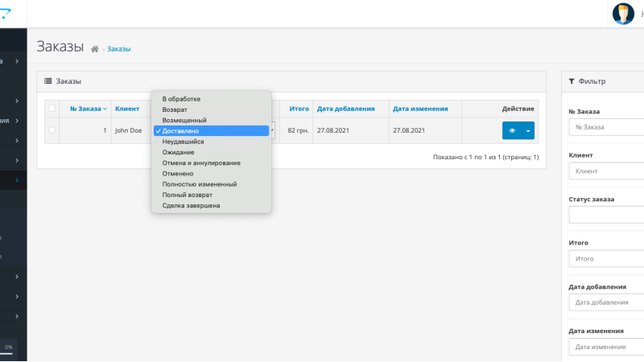Expand fourth sidebar menu chevron

tap(17, 141)
